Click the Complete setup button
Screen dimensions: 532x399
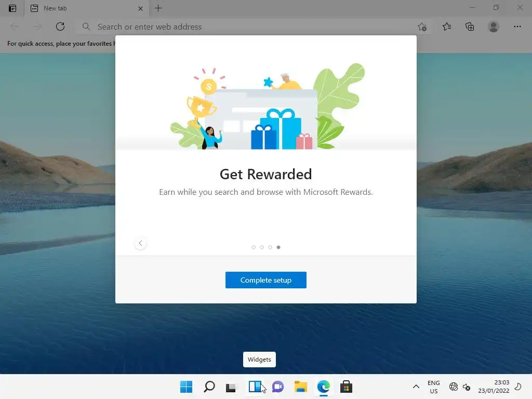[265, 280]
